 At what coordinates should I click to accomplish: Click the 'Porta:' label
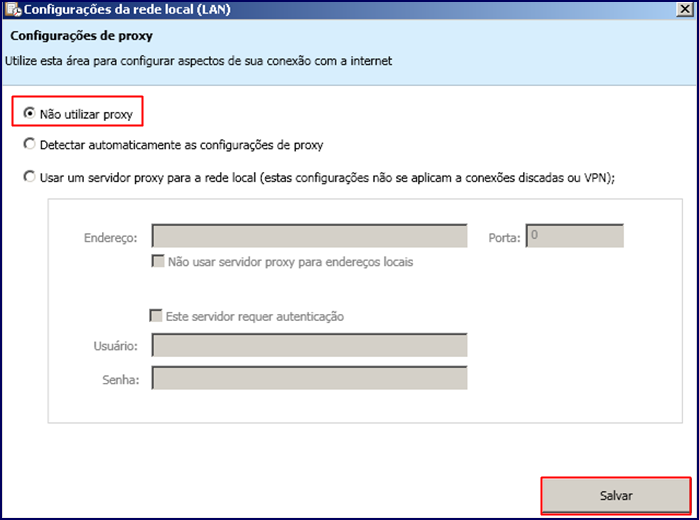point(504,238)
